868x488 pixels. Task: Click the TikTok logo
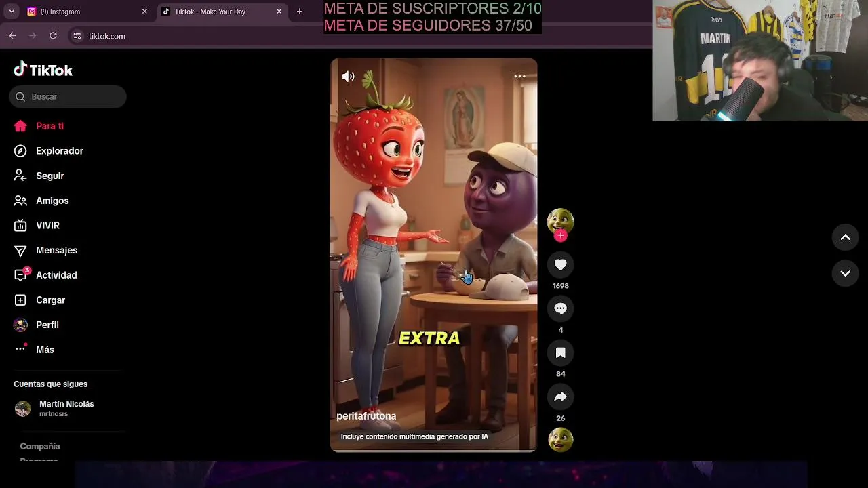pos(43,70)
